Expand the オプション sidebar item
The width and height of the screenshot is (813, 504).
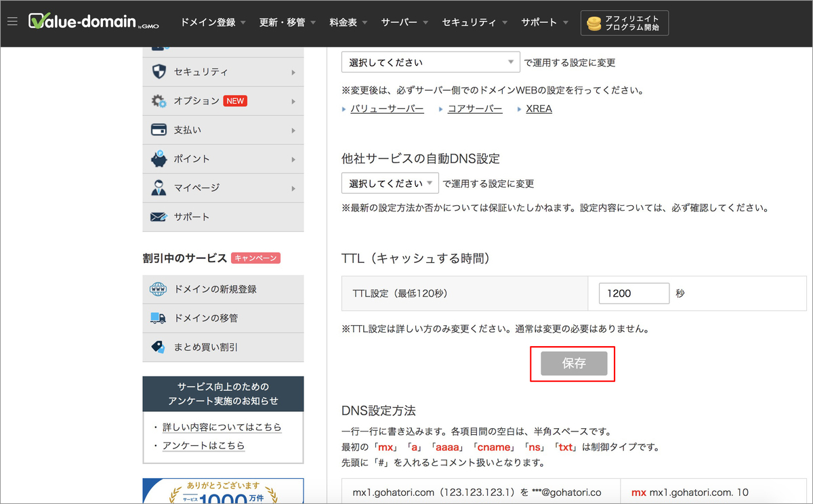[224, 101]
